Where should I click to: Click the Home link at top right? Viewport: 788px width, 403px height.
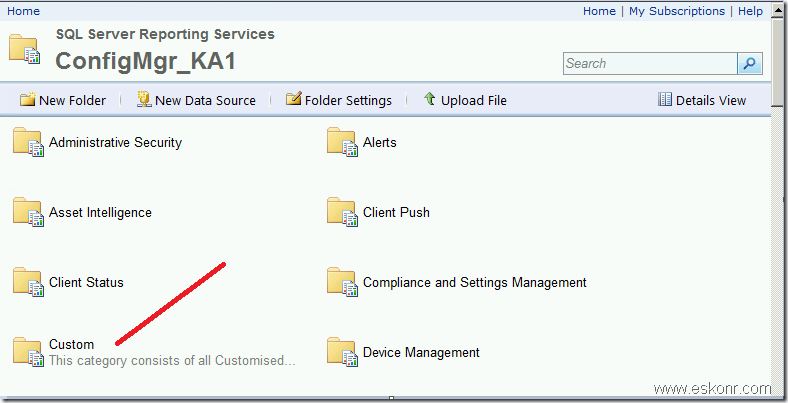599,11
